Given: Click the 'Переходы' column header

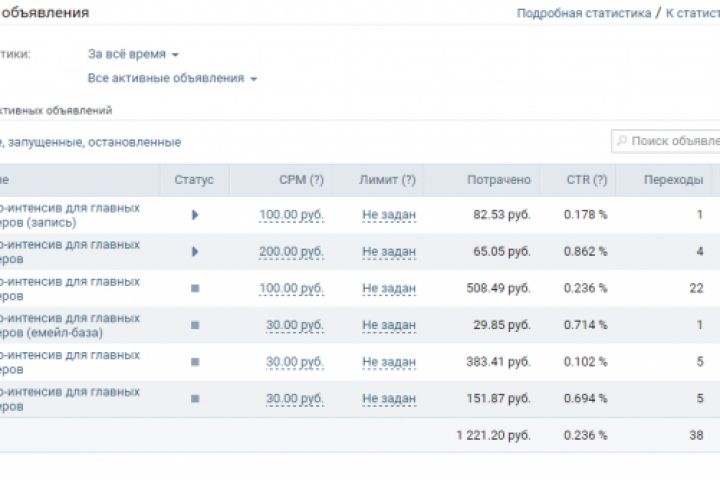Looking at the screenshot, I should pyautogui.click(x=664, y=180).
